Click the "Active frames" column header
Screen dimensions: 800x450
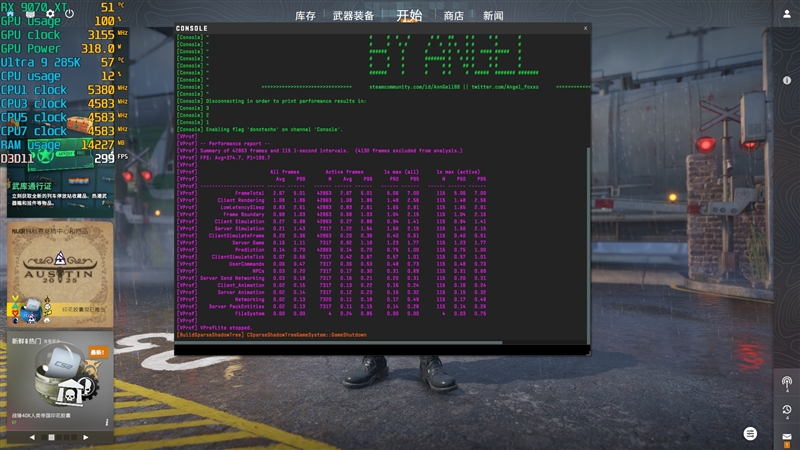[x=344, y=172]
